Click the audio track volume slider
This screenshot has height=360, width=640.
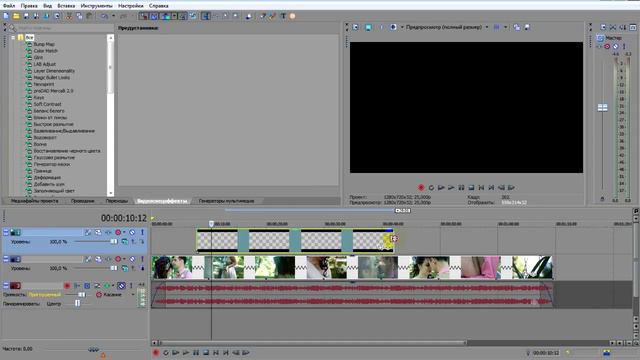pyautogui.click(x=82, y=294)
